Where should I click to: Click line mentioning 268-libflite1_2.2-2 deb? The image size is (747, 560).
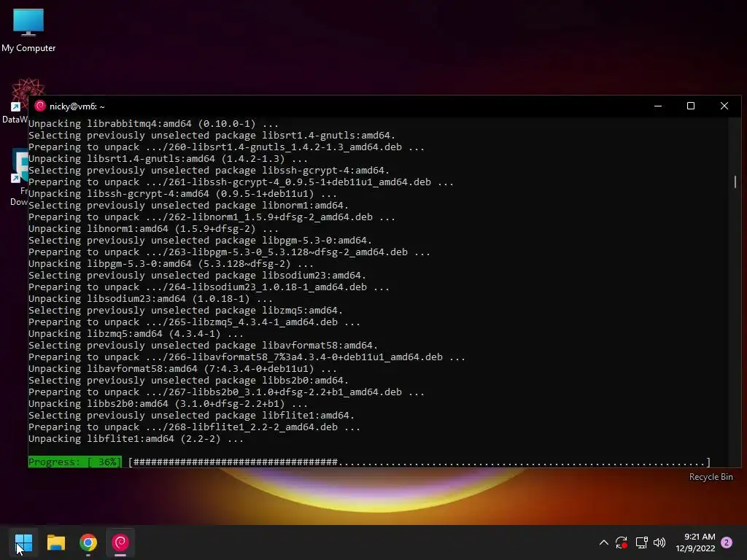point(194,427)
